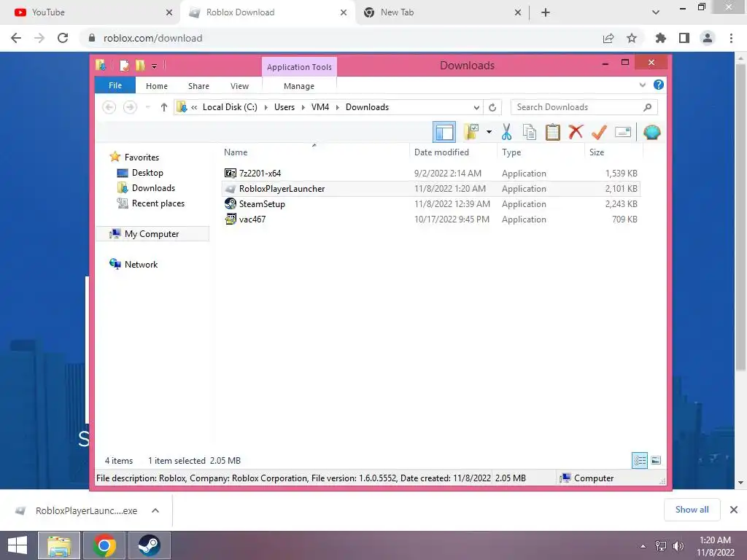Click the folder options icon in toolbar
This screenshot has width=747, height=560.
[471, 132]
